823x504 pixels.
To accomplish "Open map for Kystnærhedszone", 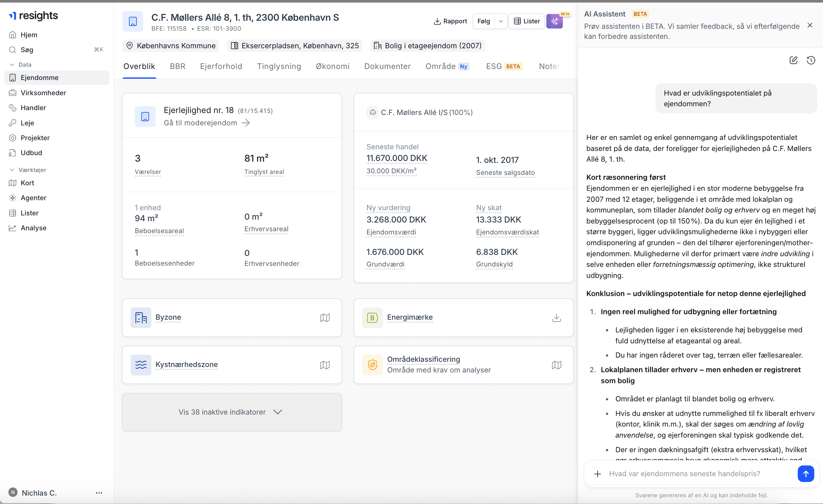I will [325, 365].
